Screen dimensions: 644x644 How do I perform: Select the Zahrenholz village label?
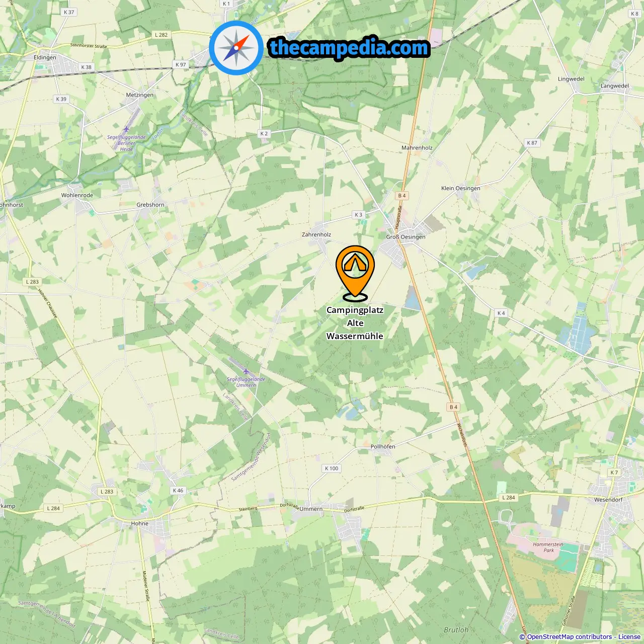(316, 234)
